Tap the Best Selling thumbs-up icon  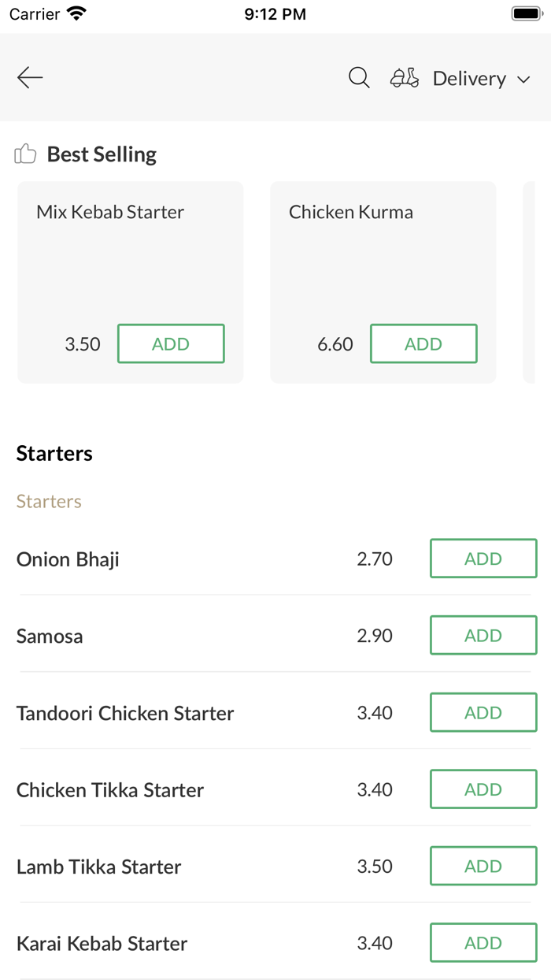(25, 154)
